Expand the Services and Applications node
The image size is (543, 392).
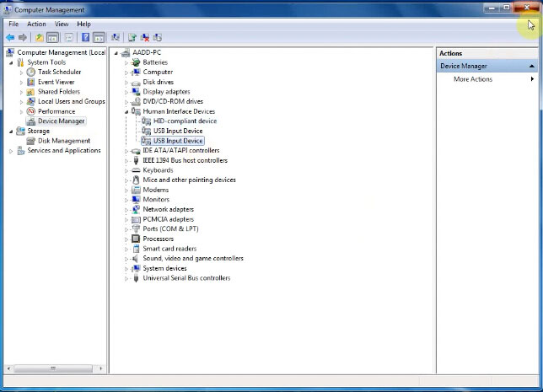click(11, 151)
